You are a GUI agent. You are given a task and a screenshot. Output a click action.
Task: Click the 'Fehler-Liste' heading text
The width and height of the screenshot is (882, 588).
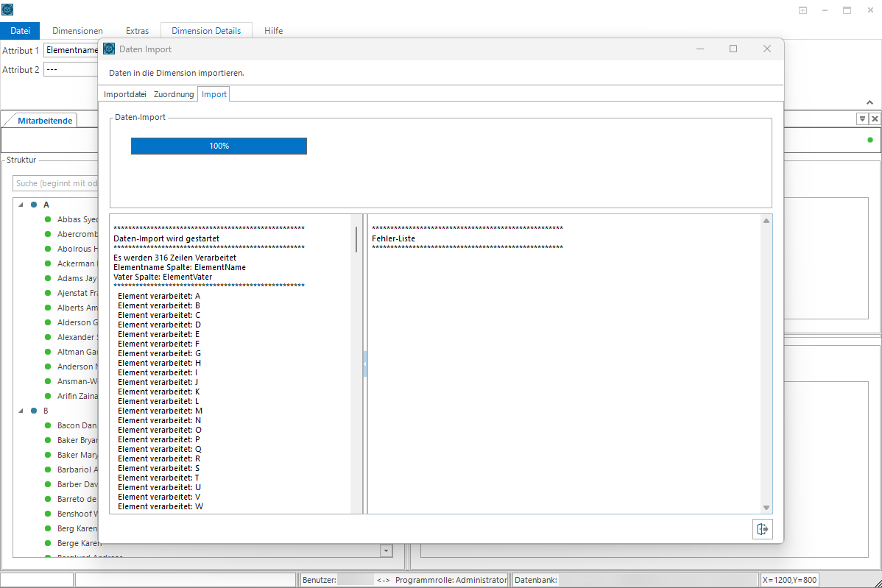pos(393,239)
